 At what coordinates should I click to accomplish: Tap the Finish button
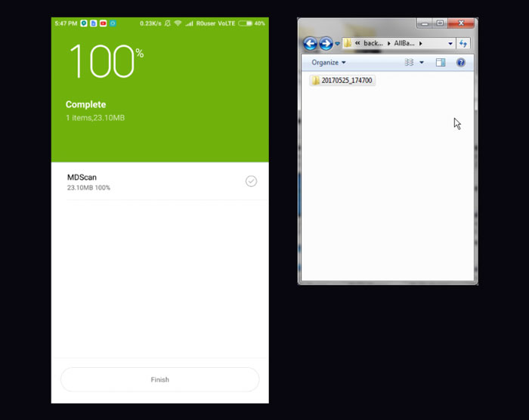tap(159, 379)
